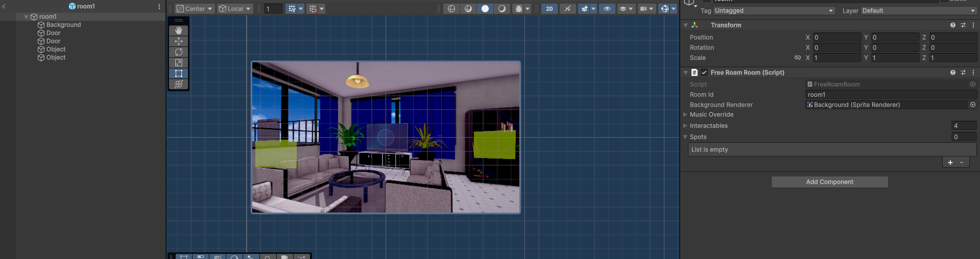Viewport: 980px width, 259px height.
Task: Select the Rotate tool
Action: 179,52
